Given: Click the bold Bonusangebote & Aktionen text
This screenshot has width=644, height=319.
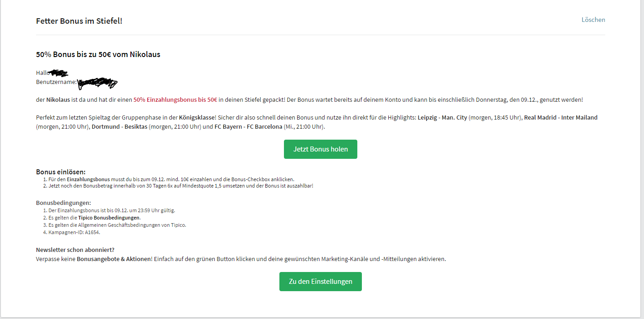Looking at the screenshot, I should click(x=113, y=259).
